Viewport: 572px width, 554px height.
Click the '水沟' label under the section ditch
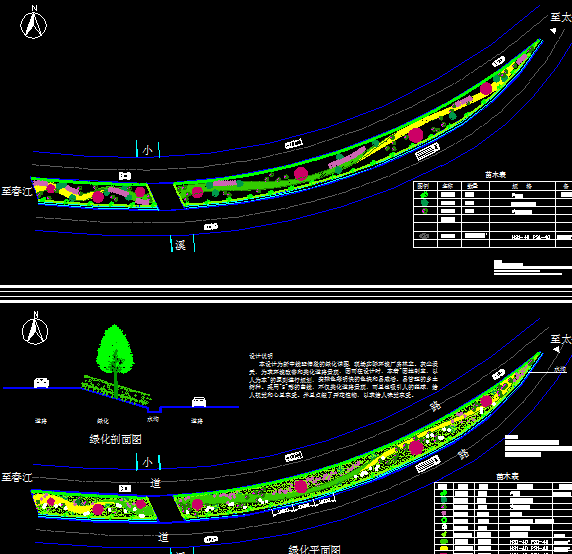click(153, 419)
